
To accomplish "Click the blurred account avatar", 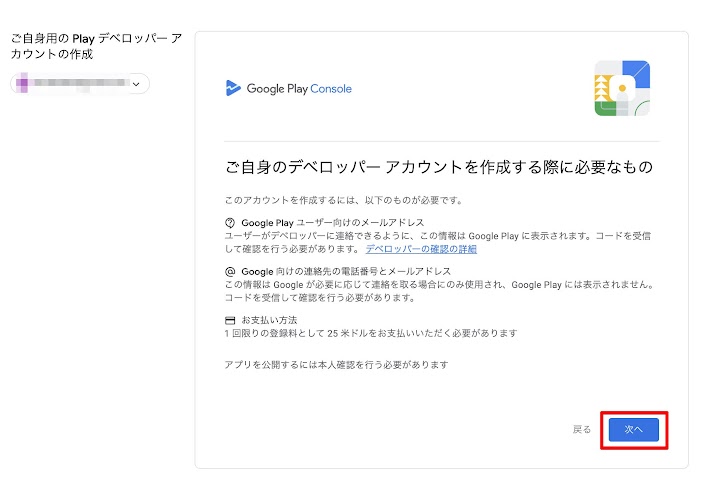I will 22,83.
